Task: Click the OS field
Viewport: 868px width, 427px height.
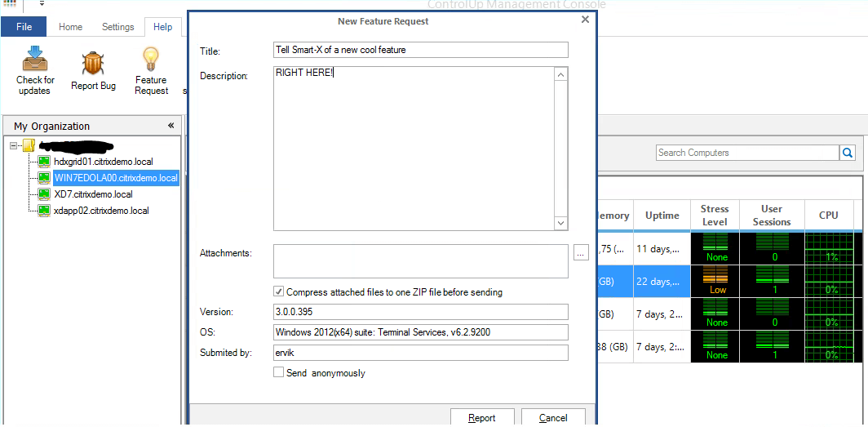Action: coord(421,332)
